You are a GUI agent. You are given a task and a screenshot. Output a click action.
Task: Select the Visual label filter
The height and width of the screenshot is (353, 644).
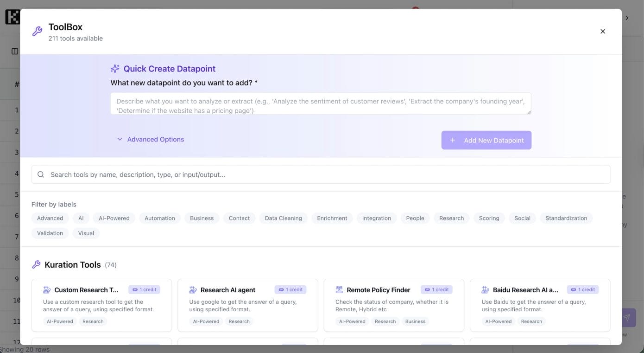click(x=86, y=233)
